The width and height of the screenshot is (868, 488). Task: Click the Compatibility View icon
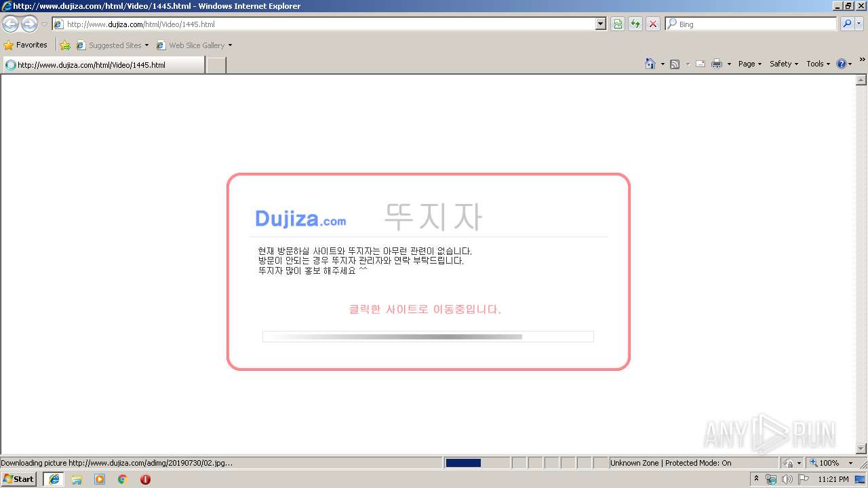pyautogui.click(x=618, y=24)
